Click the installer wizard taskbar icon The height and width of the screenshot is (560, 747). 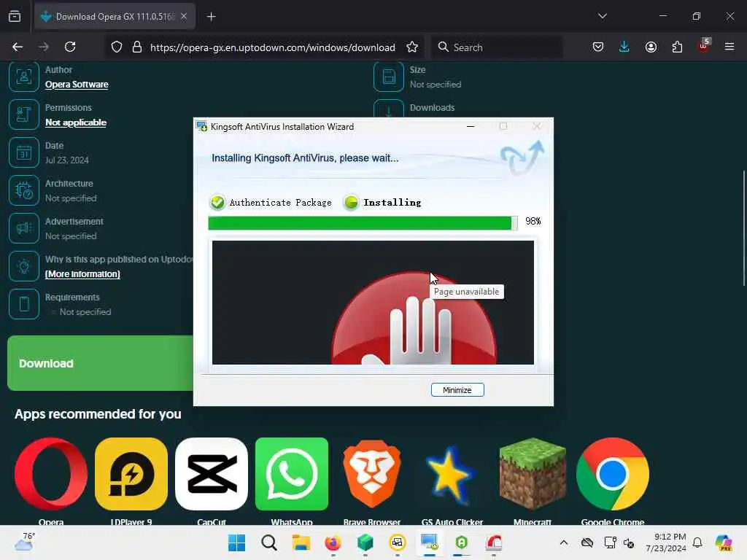(x=429, y=542)
